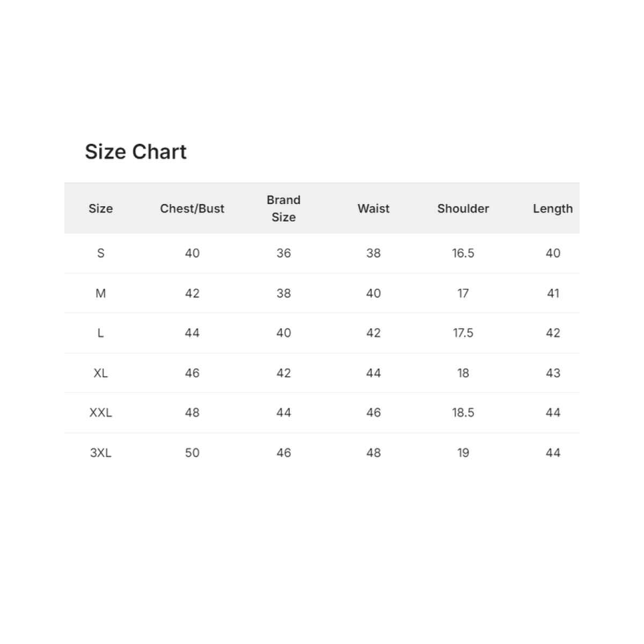Click the 17.5 shoulder value for L
644x644 pixels.
tap(463, 333)
